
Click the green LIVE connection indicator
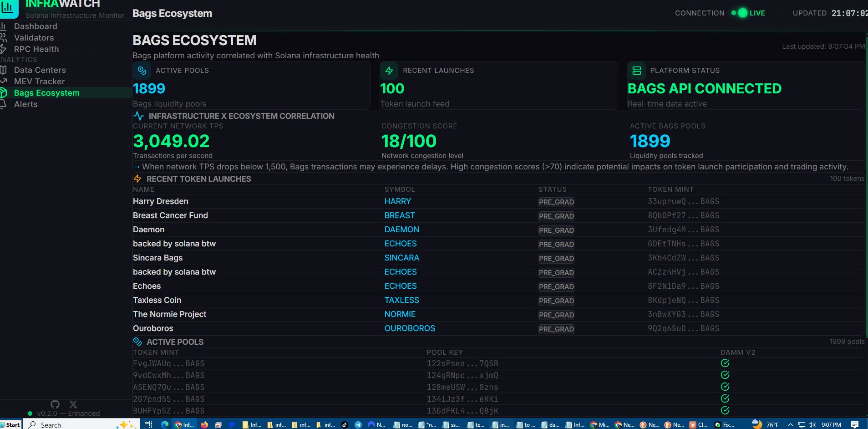(749, 13)
